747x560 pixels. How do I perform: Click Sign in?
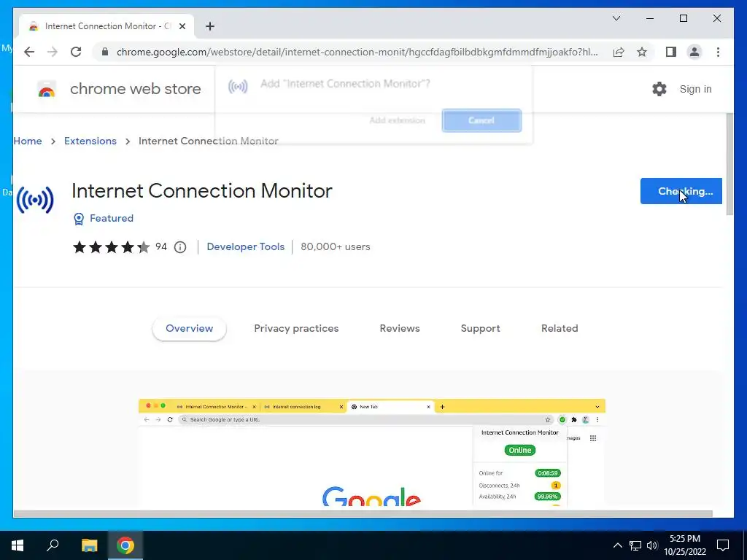click(x=695, y=89)
